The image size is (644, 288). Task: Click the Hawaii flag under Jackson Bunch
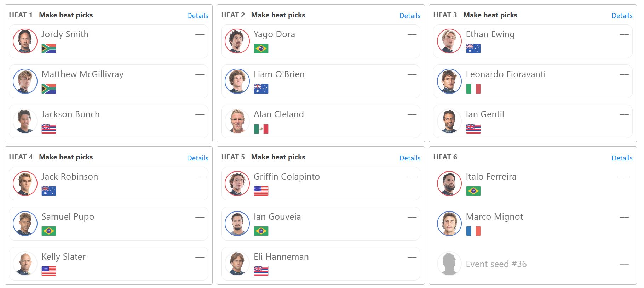click(49, 129)
